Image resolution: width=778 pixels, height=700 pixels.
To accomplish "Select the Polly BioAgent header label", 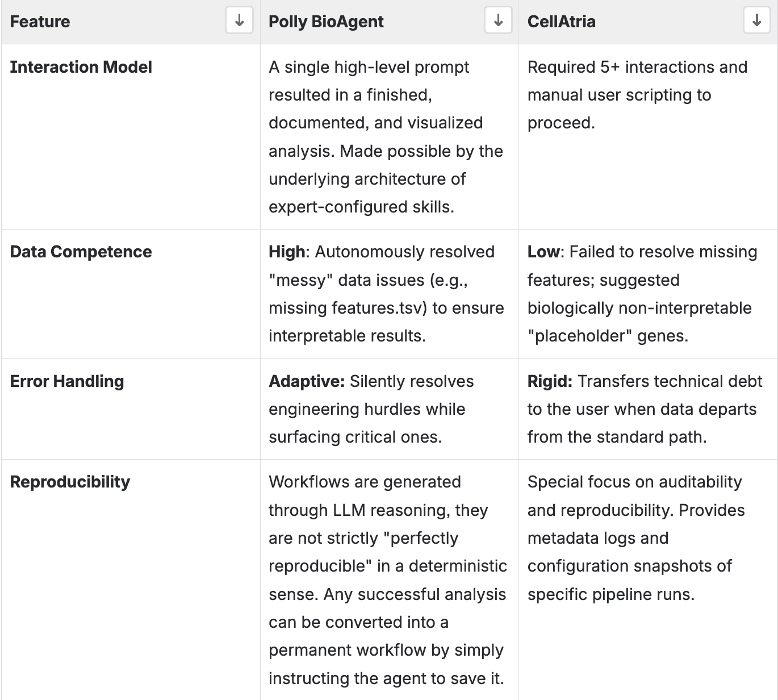I will click(x=326, y=22).
